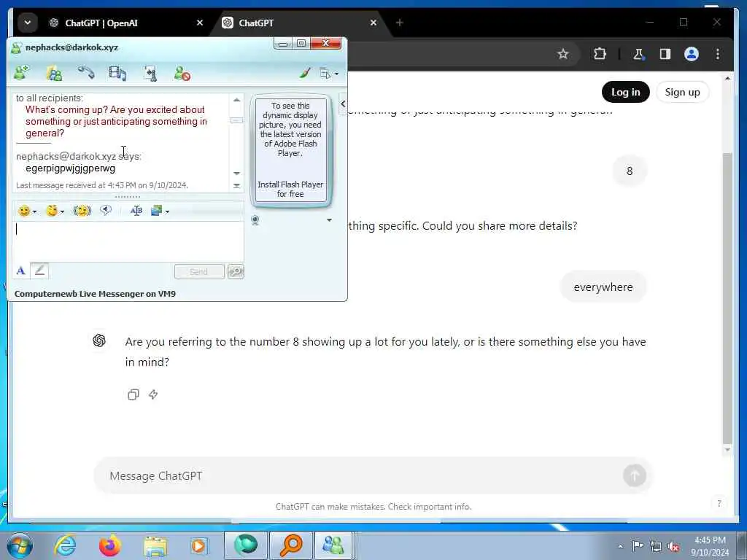Send a nudge icon
This screenshot has width=747, height=560.
(82, 211)
